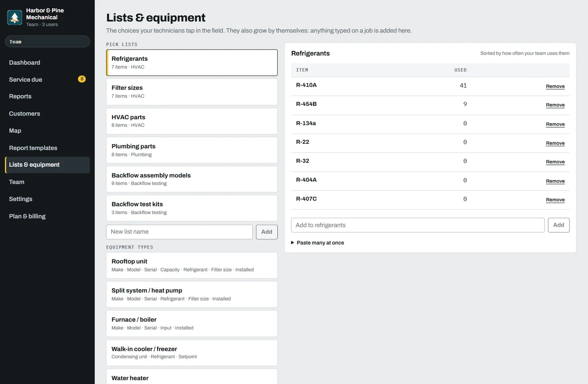Open Settings page

47,199
